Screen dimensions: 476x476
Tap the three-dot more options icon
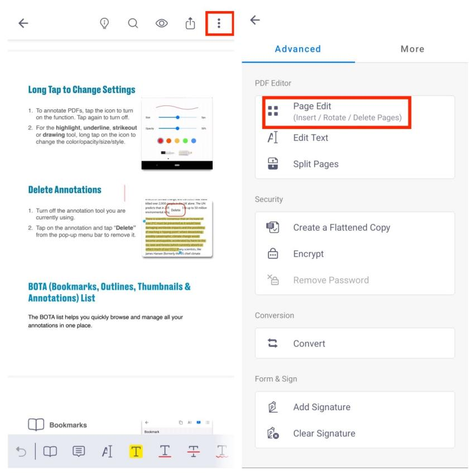click(219, 23)
